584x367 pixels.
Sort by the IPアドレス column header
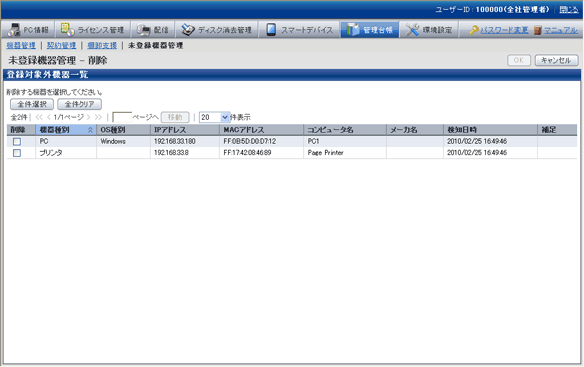(170, 130)
